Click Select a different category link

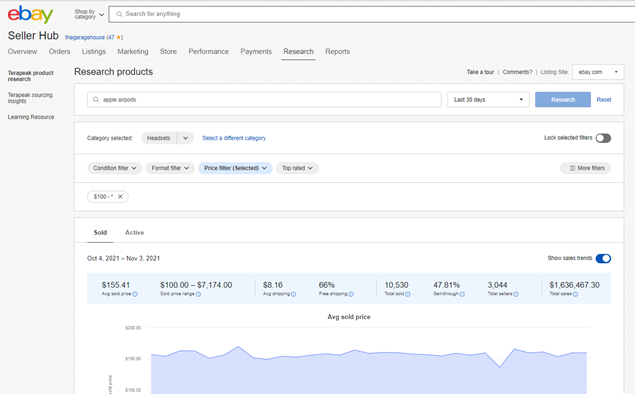234,138
